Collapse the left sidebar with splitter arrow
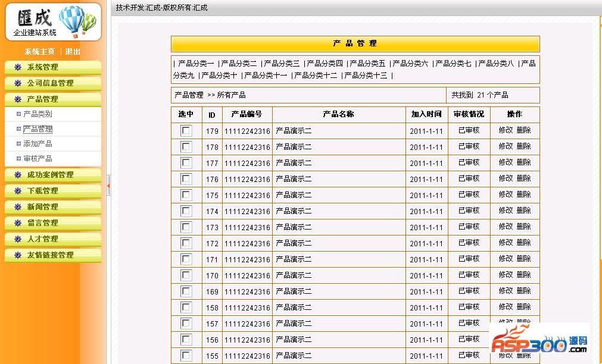The width and height of the screenshot is (602, 364). pos(108,186)
